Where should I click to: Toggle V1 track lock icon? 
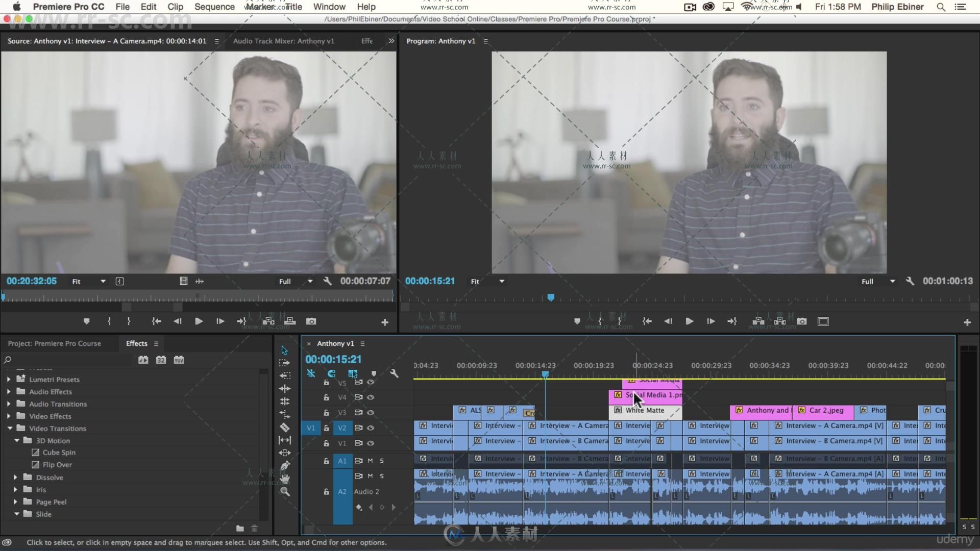pyautogui.click(x=326, y=443)
